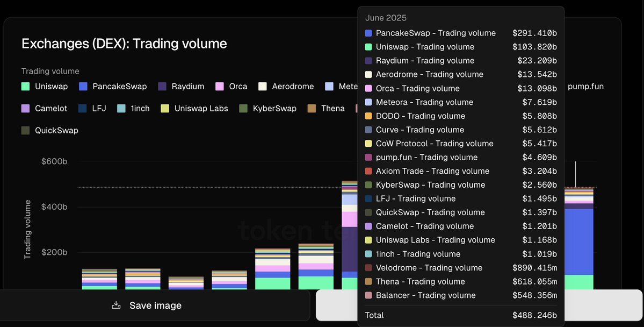This screenshot has height=327, width=644.
Task: Toggle the pump.fun legend entry
Action: tap(585, 87)
